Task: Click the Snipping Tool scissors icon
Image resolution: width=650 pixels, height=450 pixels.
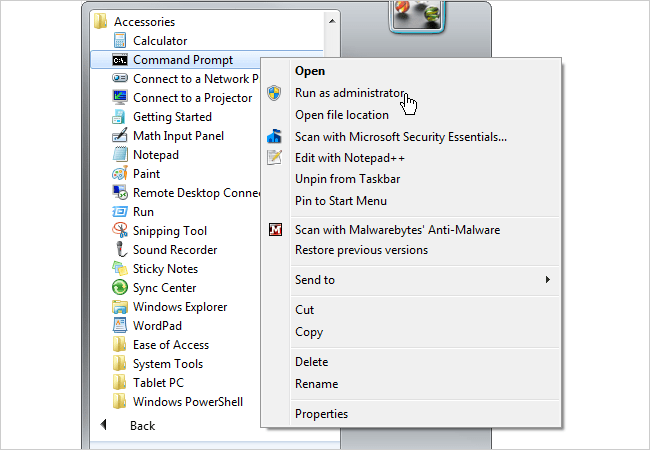Action: tap(120, 230)
